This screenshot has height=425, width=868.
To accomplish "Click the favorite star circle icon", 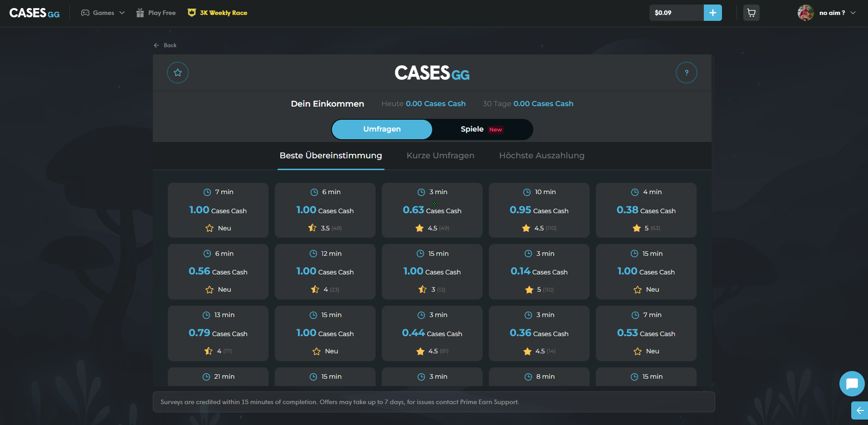I will point(178,73).
